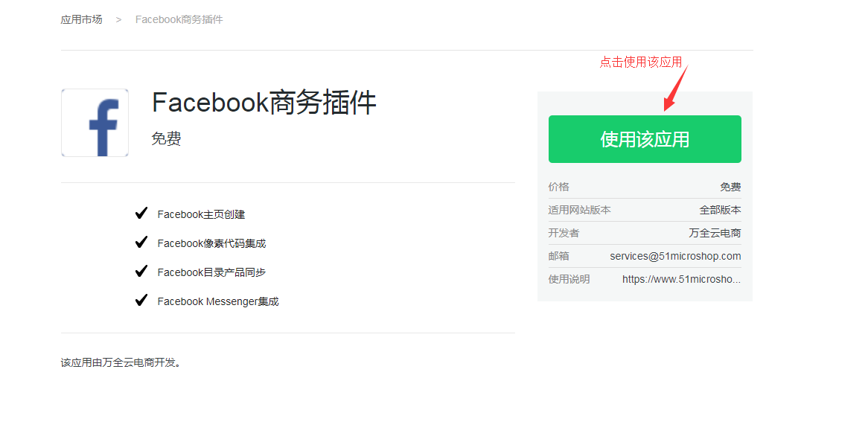Select the Facebook主页创建 feature text
The width and height of the screenshot is (868, 439).
tap(201, 214)
